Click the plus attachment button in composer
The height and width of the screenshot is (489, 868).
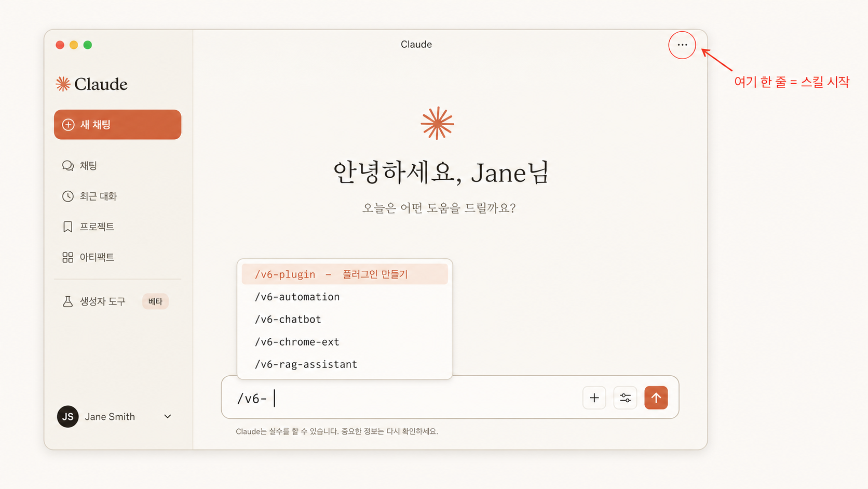pos(594,398)
